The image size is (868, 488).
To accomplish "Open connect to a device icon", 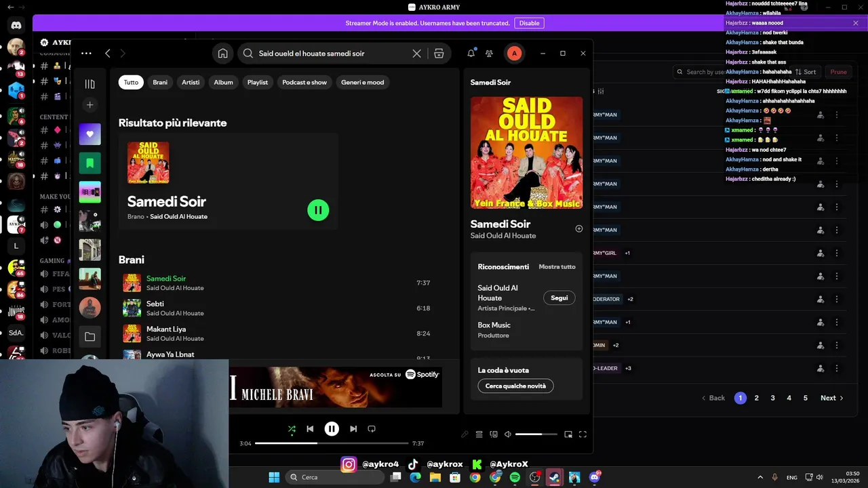I will point(494,434).
